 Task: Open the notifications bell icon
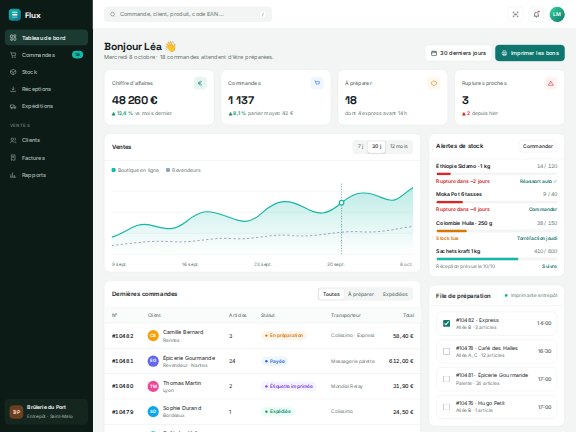pyautogui.click(x=536, y=14)
